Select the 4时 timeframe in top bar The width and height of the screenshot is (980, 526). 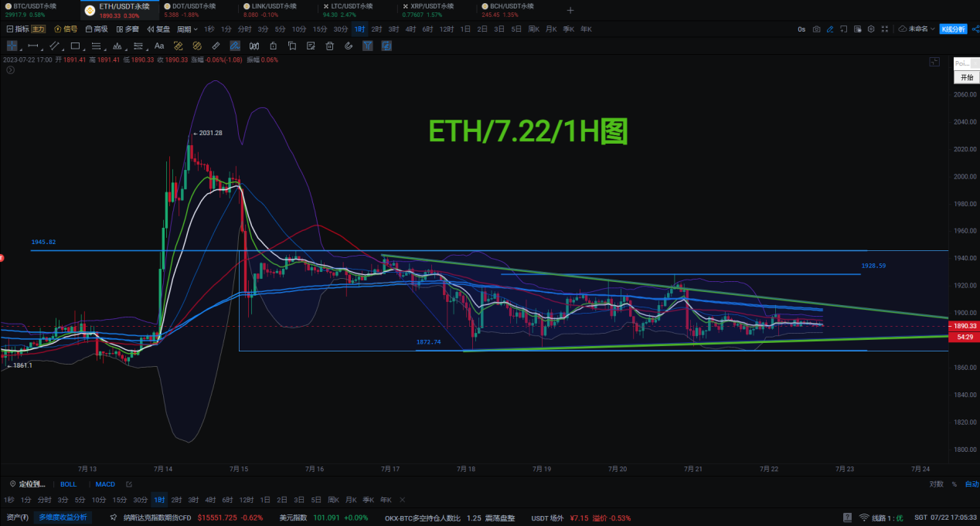point(410,29)
